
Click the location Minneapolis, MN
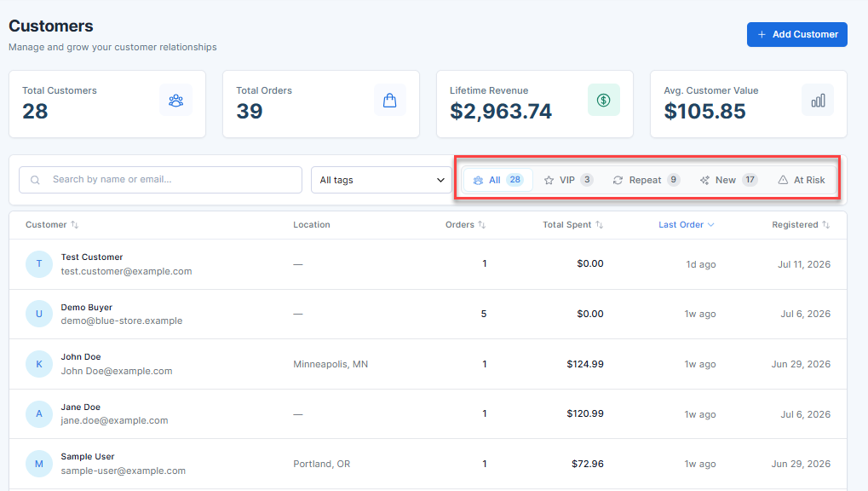coord(331,364)
